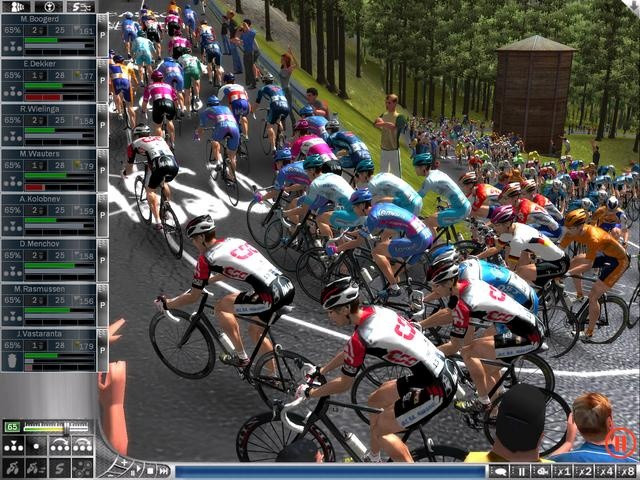Toggle the P button for A.Kolobnev
The width and height of the screenshot is (640, 480).
tap(102, 215)
